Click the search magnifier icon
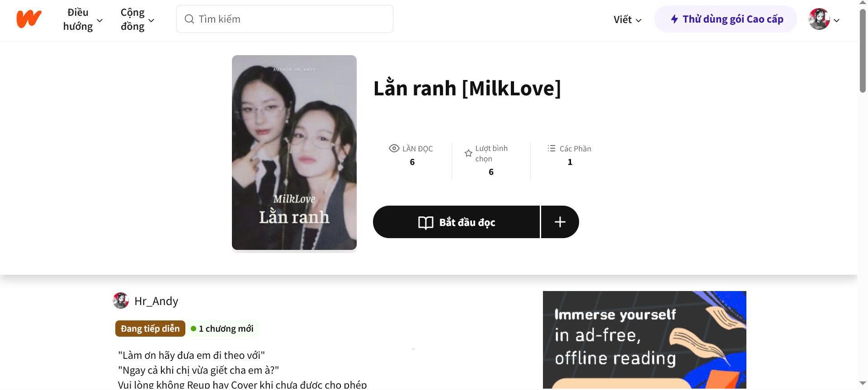 (189, 19)
